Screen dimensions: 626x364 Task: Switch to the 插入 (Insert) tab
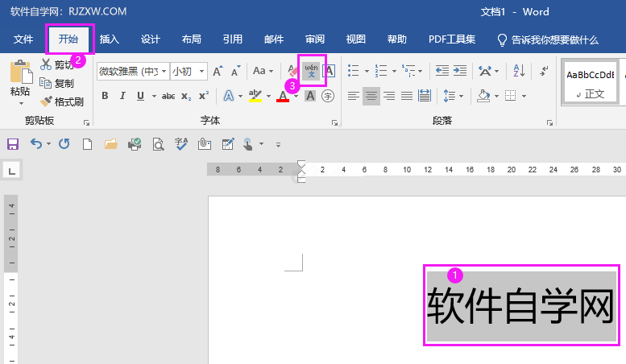tap(109, 39)
